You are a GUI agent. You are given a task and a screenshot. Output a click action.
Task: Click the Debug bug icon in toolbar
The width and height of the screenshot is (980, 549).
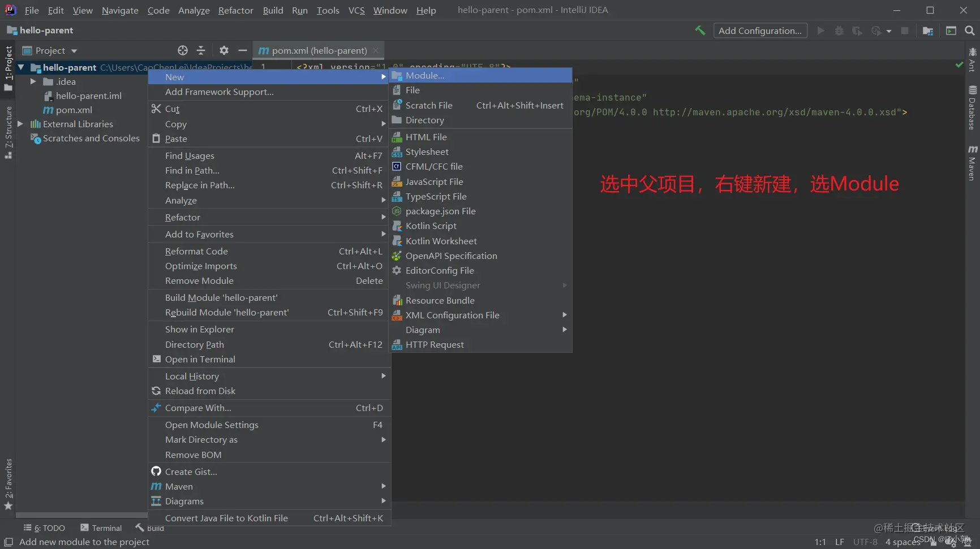click(x=839, y=31)
